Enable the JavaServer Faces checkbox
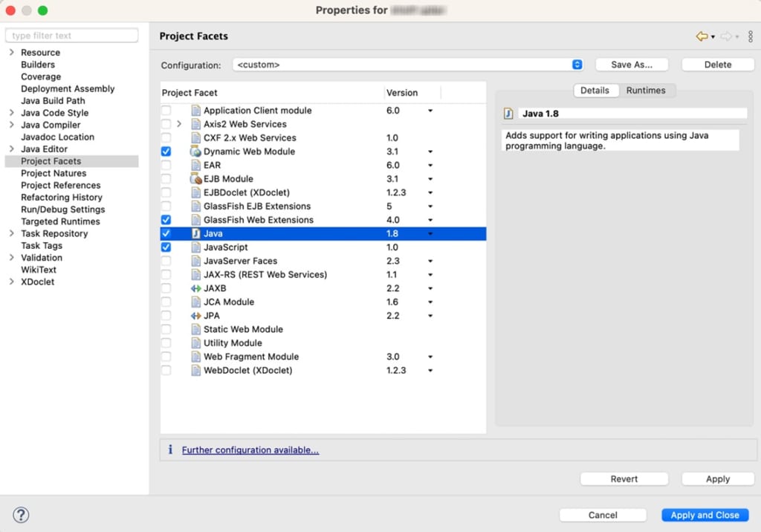Viewport: 761px width, 532px height. click(x=166, y=261)
